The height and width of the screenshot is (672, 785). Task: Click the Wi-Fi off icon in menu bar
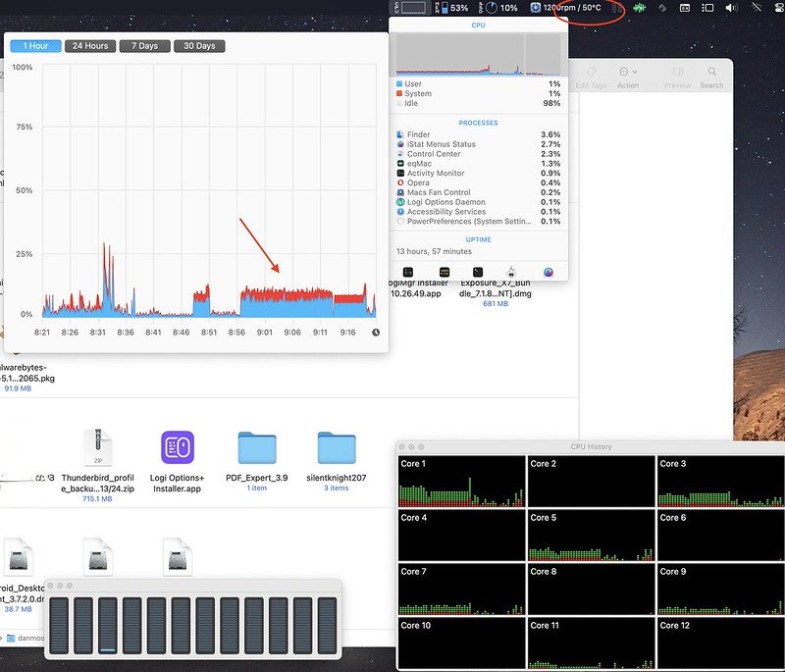pos(757,8)
